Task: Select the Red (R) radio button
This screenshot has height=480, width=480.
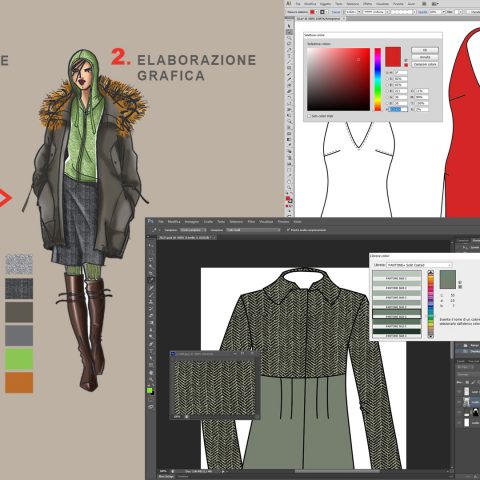Action: pos(388,91)
